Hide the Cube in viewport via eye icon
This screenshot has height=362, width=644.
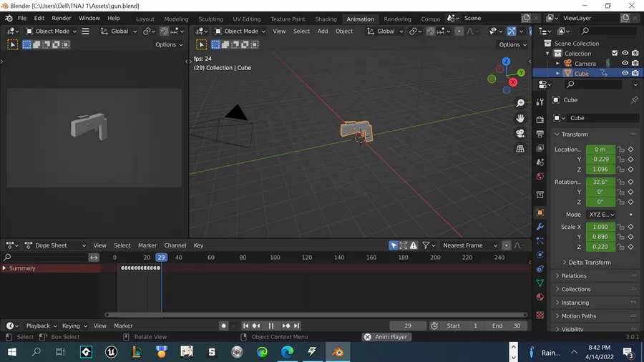click(x=625, y=73)
